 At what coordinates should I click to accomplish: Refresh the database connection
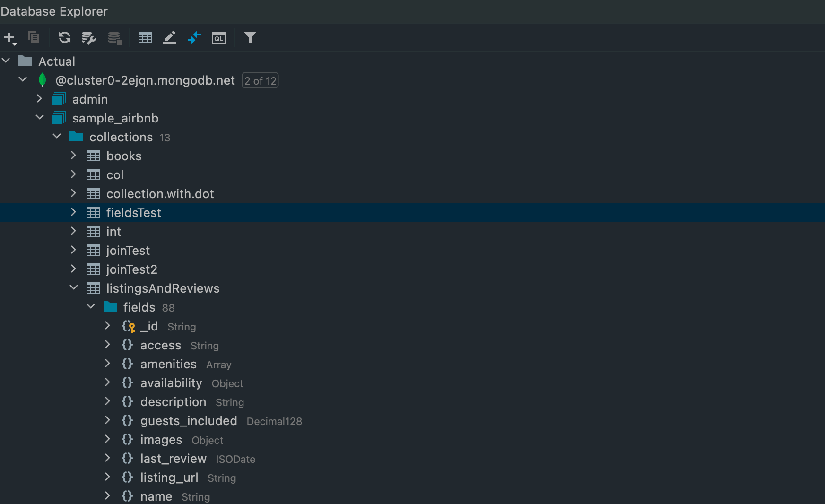pyautogui.click(x=64, y=38)
